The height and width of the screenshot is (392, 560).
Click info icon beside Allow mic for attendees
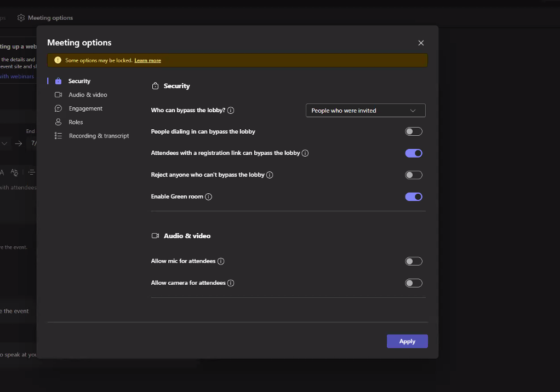[221, 261]
